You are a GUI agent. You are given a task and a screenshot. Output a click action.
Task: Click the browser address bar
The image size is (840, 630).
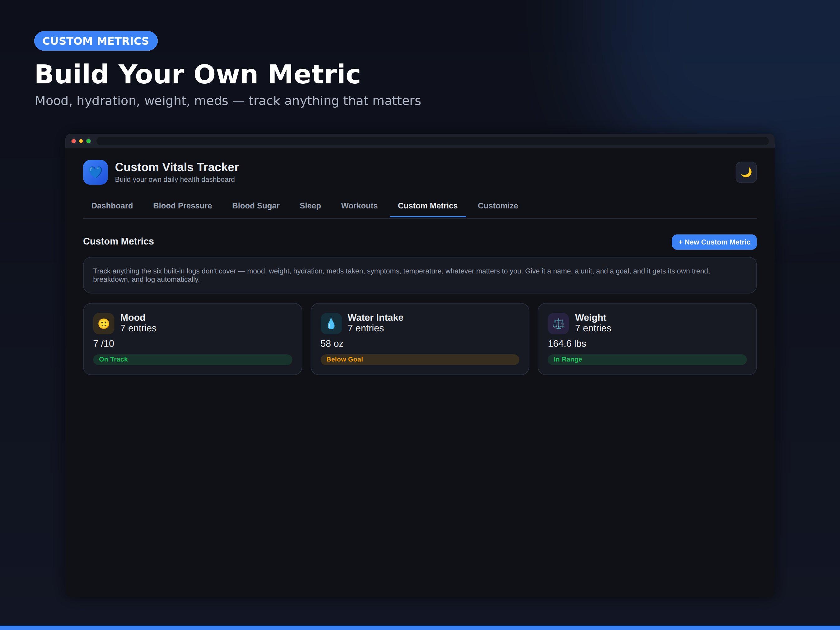point(432,141)
